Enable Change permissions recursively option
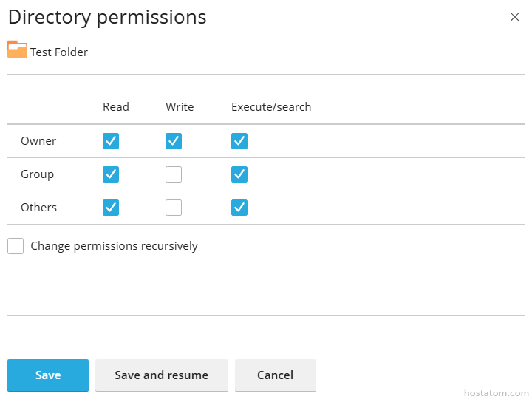532x399 pixels. (16, 246)
